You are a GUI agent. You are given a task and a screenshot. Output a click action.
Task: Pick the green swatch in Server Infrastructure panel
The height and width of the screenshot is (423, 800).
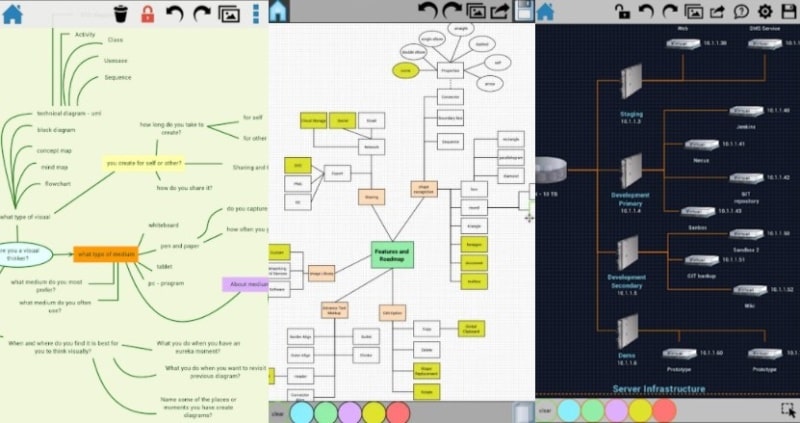coord(593,410)
